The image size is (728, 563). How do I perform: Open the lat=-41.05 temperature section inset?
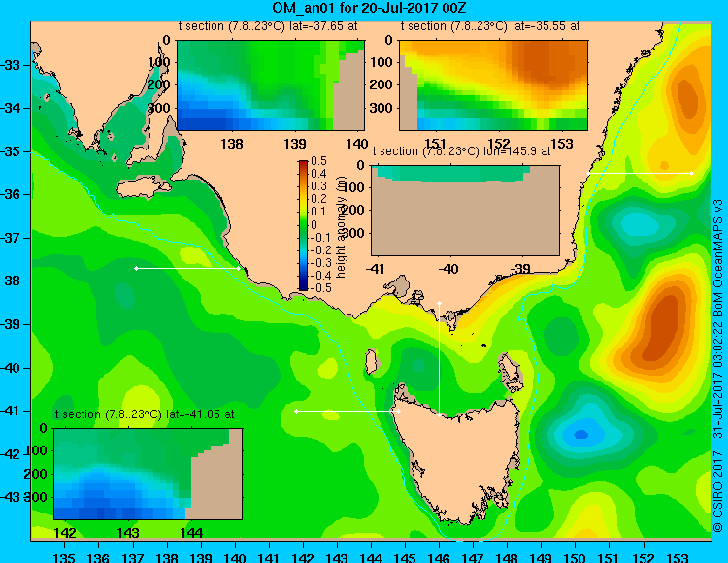click(x=149, y=474)
